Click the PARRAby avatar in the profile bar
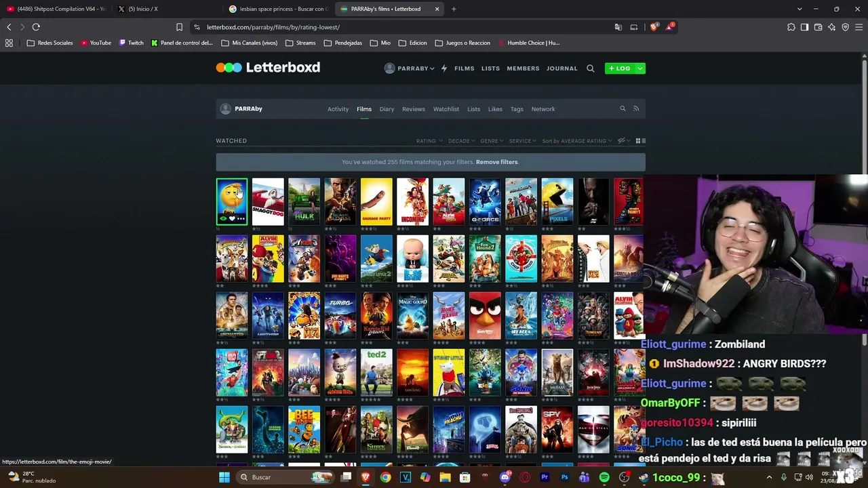 tap(226, 109)
